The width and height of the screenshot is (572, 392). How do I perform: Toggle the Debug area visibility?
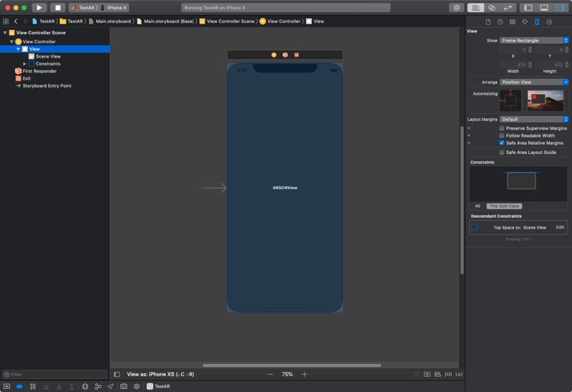pyautogui.click(x=544, y=8)
